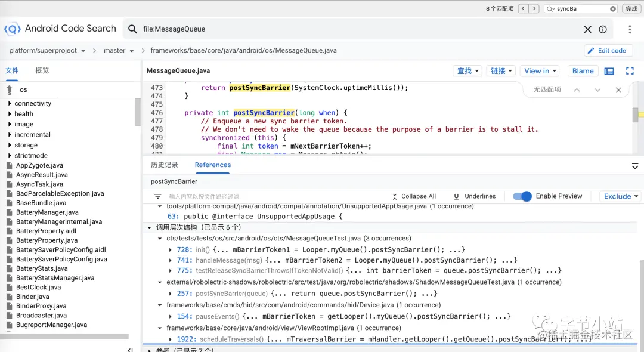
Task: Click the Blame button
Action: [583, 70]
